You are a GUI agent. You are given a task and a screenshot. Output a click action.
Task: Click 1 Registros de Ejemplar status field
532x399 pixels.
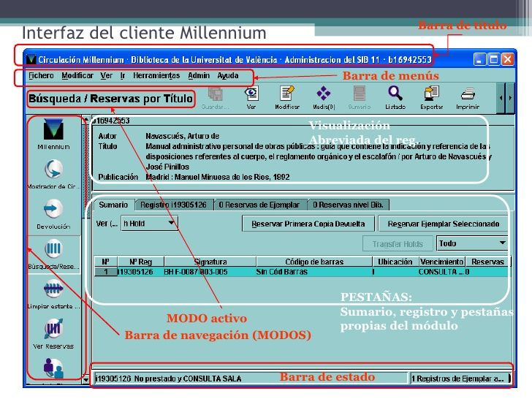[x=460, y=379]
